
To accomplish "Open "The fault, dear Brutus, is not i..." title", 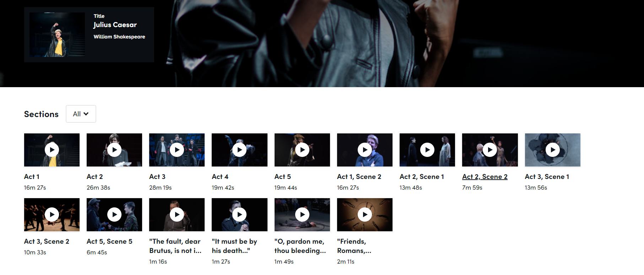I will tap(175, 246).
